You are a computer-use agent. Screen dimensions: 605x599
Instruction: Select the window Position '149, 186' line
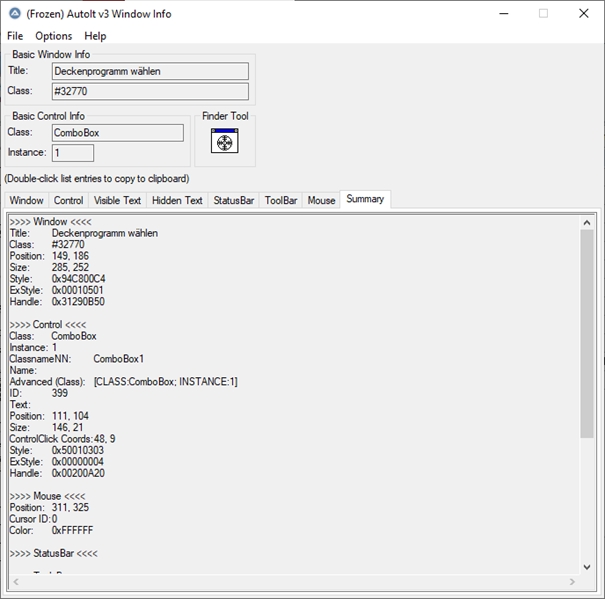point(49,256)
